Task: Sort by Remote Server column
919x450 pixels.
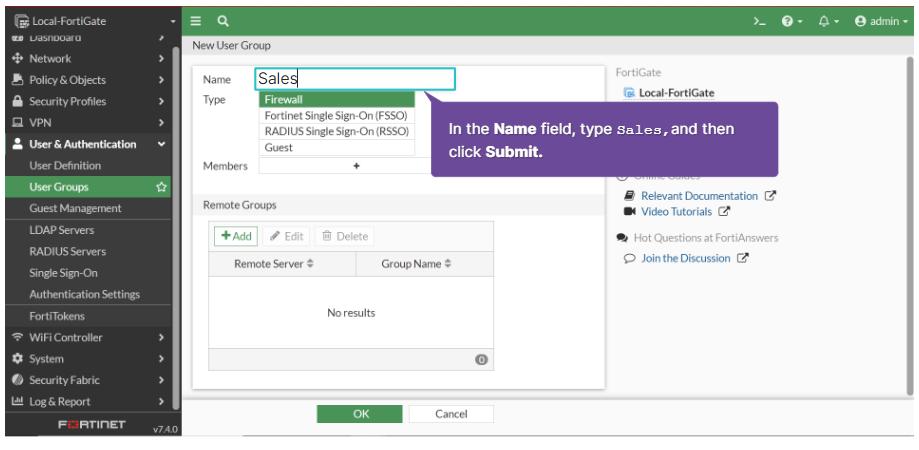Action: [x=282, y=264]
